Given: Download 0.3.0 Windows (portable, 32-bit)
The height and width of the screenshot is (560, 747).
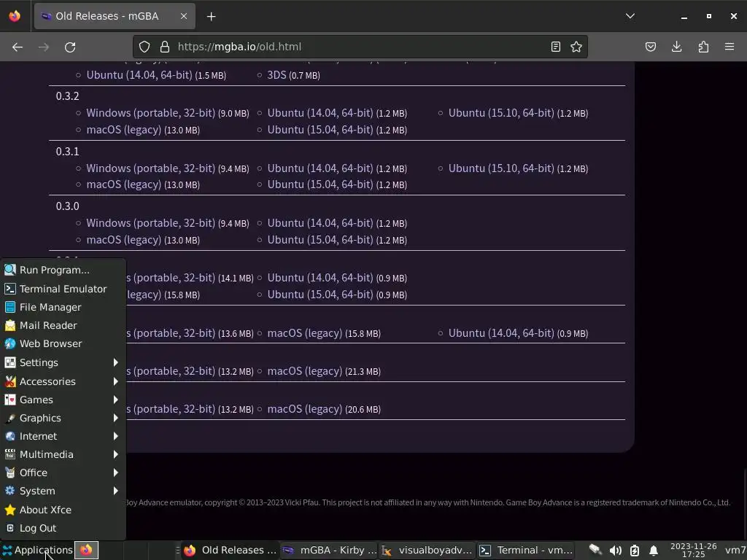Looking at the screenshot, I should [x=150, y=223].
